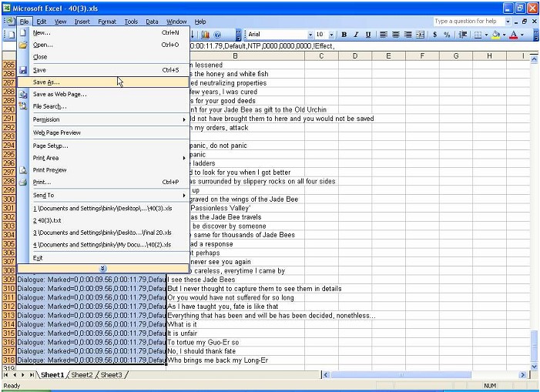Expand the Send To submenu
Image resolution: width=540 pixels, height=392 pixels.
(x=184, y=196)
